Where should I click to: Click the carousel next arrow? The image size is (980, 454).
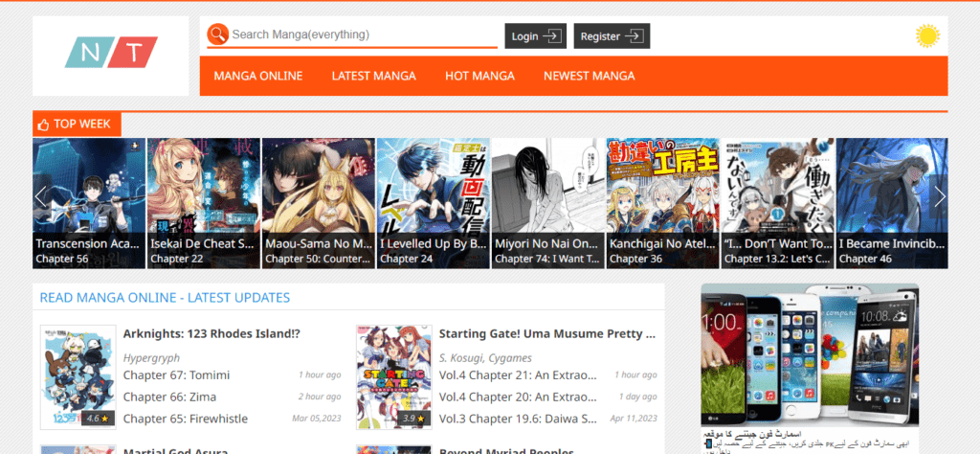939,197
